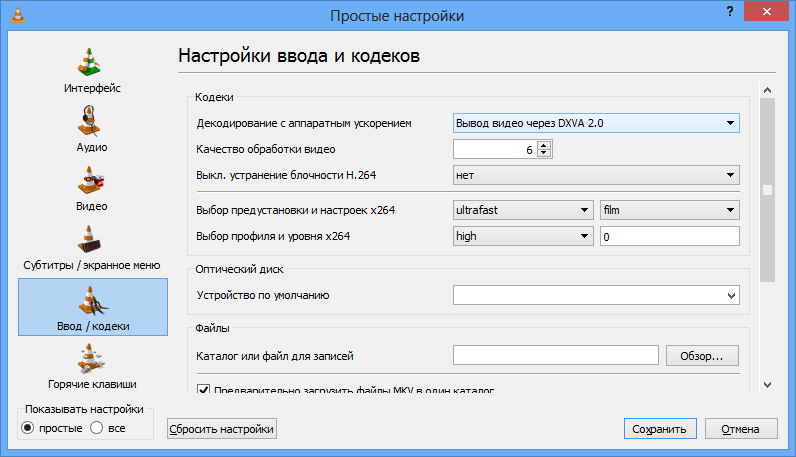
Task: Select the Ввод / кодеки icon
Action: (x=93, y=302)
